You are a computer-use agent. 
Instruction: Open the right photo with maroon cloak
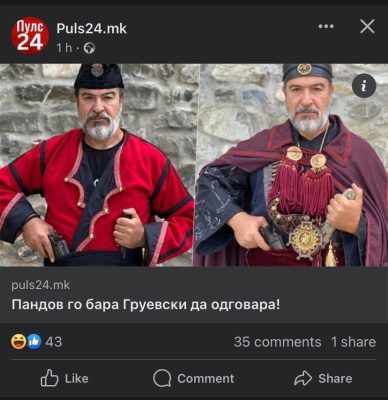pos(291,165)
